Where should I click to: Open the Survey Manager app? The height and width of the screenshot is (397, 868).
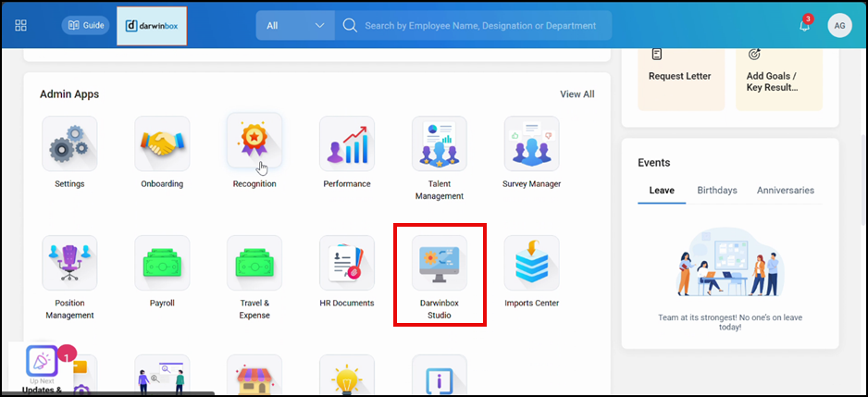[x=531, y=143]
